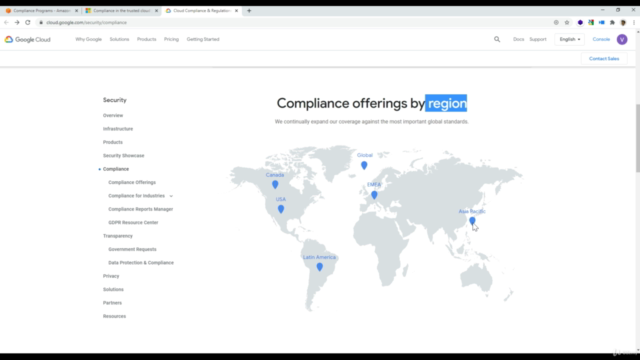The image size is (640, 360).
Task: Open the English language dropdown
Action: (570, 39)
